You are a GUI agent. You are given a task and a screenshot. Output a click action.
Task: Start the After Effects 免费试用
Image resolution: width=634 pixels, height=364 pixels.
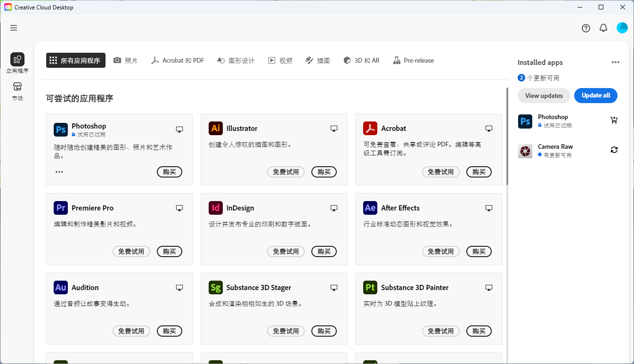point(441,251)
